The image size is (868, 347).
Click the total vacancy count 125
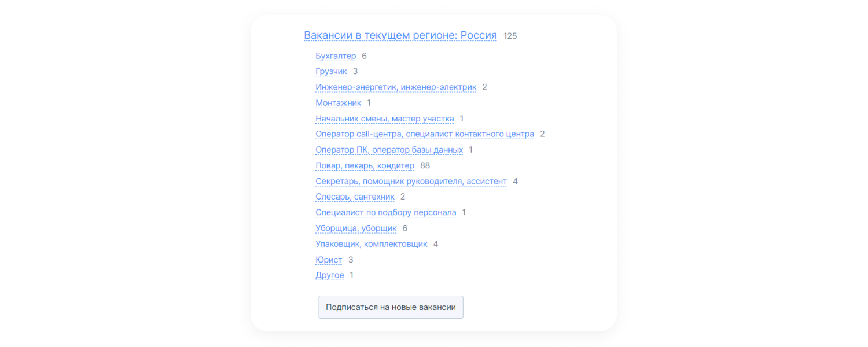(510, 36)
